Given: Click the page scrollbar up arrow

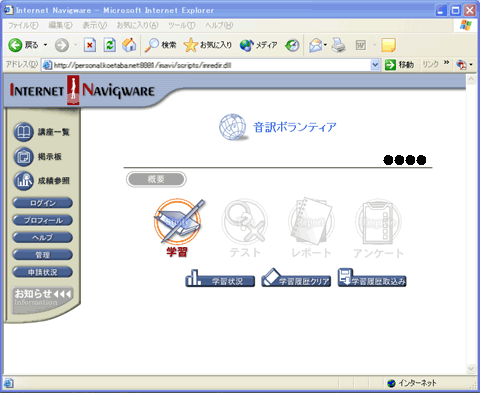Looking at the screenshot, I should click(471, 79).
